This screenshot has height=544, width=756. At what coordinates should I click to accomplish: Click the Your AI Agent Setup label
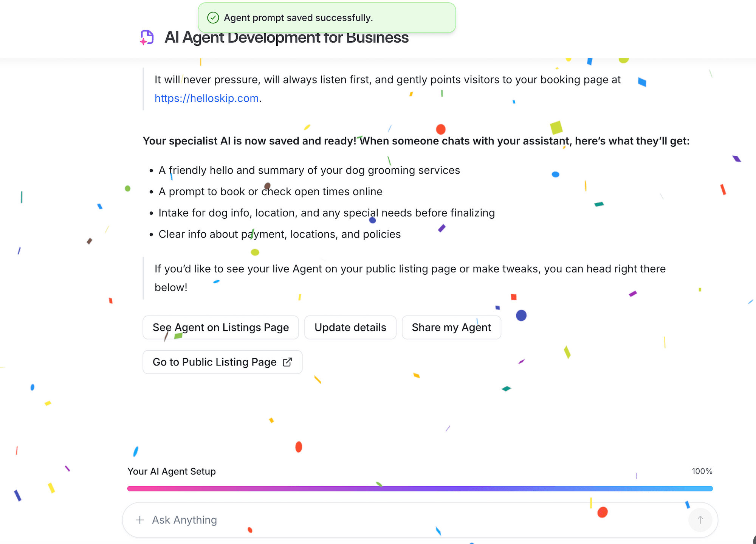click(x=172, y=471)
